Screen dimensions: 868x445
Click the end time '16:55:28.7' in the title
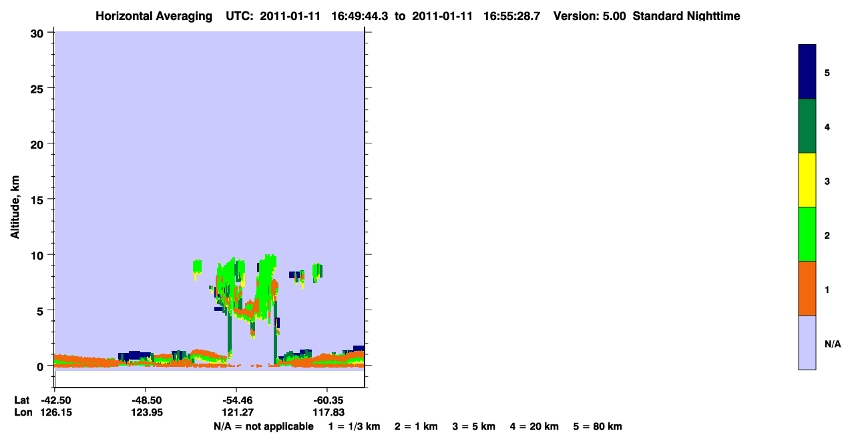pos(511,16)
